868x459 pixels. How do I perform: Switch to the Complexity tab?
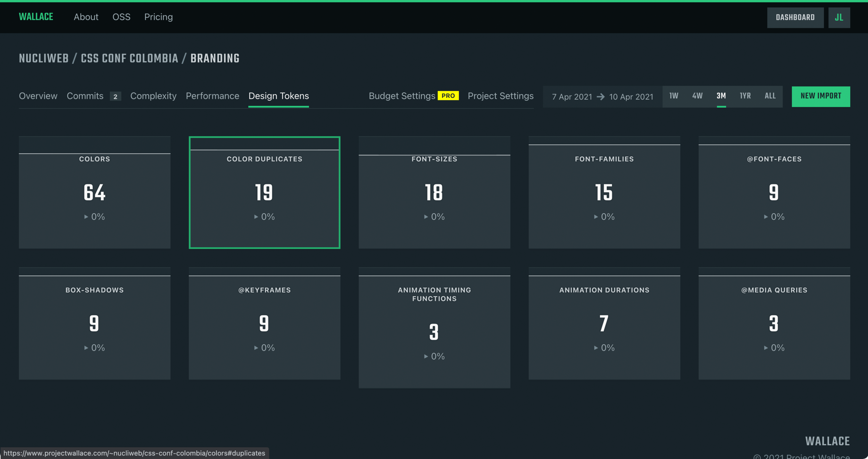pos(153,96)
